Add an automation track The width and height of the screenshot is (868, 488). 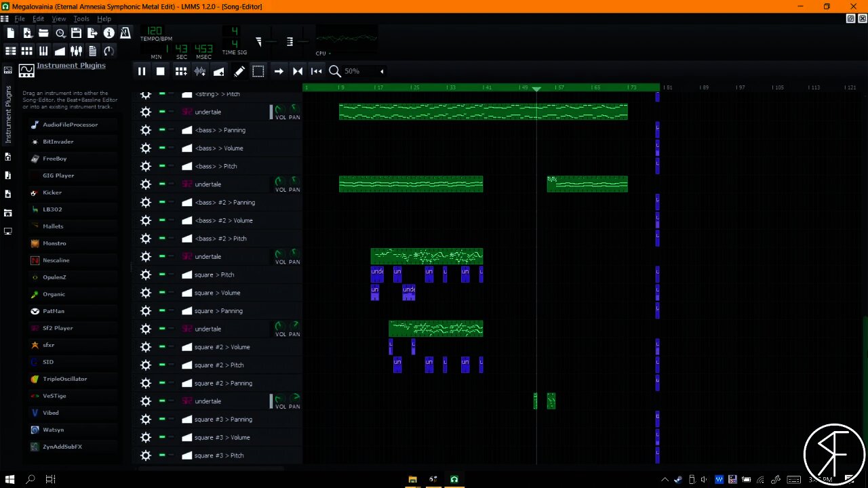(219, 71)
